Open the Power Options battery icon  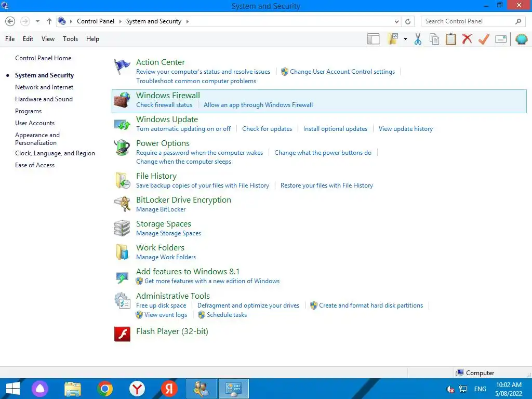pyautogui.click(x=122, y=148)
